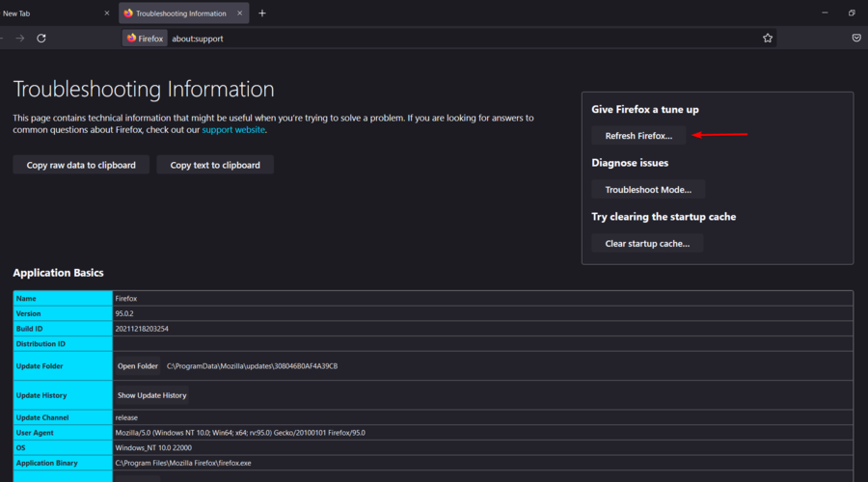Viewport: 868px width, 482px height.
Task: Launch Troubleshoot Mode
Action: 648,190
